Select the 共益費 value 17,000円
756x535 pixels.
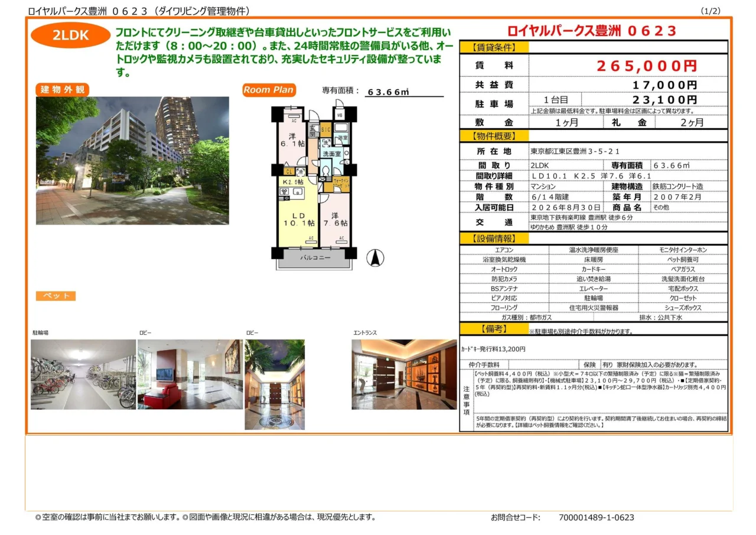tap(664, 84)
